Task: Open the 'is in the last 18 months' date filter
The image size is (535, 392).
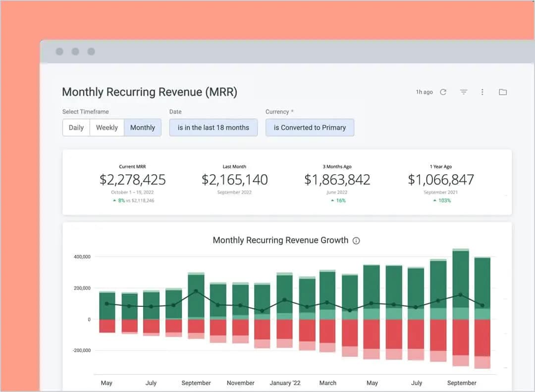Action: coord(214,128)
